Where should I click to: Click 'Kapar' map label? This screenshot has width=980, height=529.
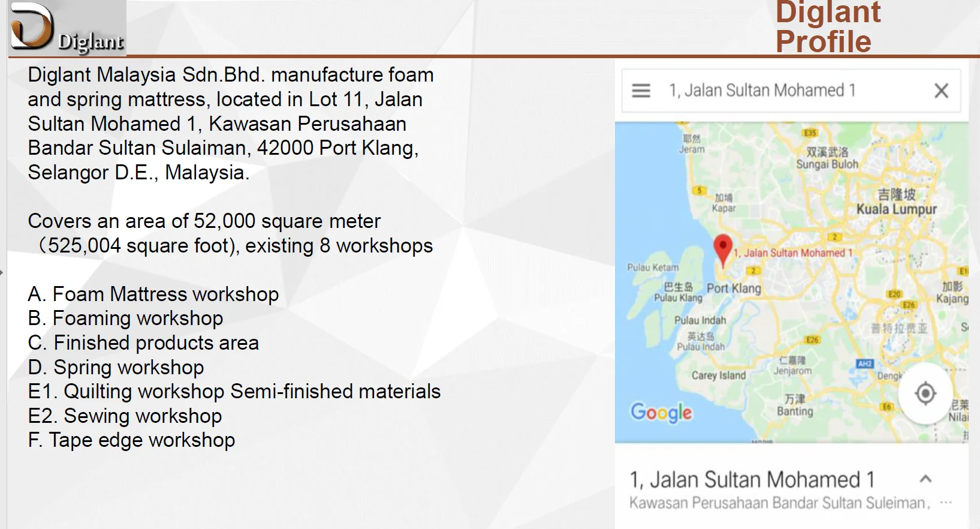tap(723, 209)
